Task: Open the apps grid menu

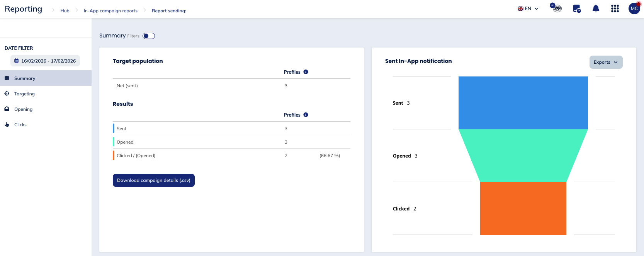Action: pos(615,8)
